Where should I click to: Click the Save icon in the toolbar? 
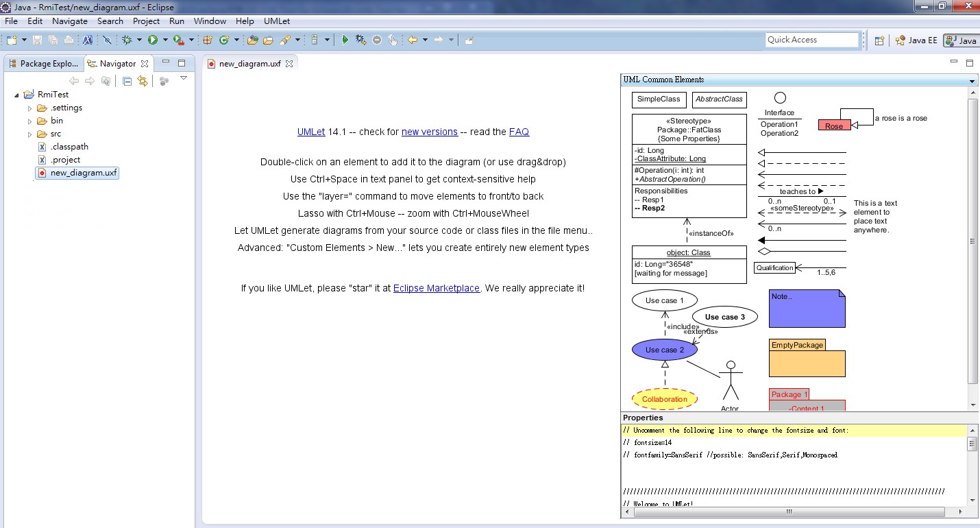click(38, 40)
